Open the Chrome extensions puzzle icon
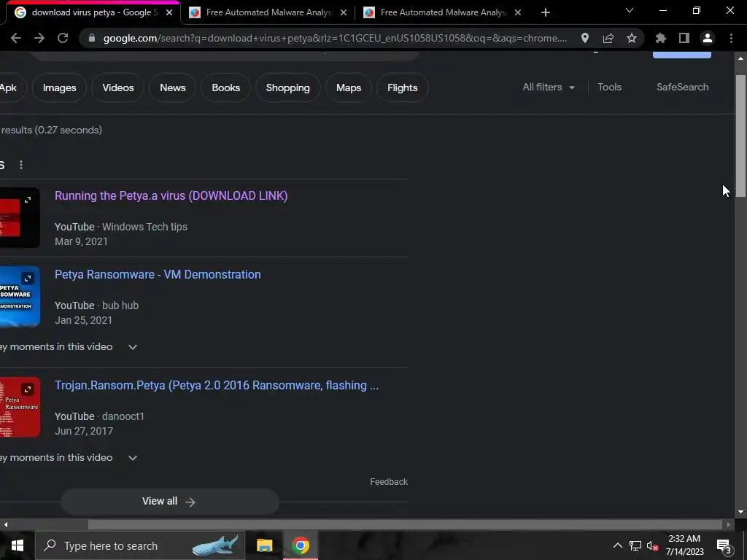This screenshot has width=747, height=560. (661, 38)
